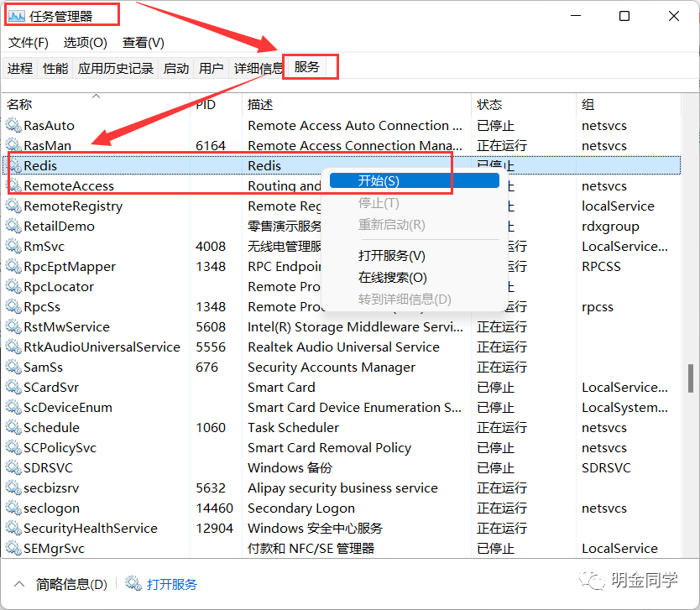Click the RemoteRegistry service icon
The height and width of the screenshot is (610, 700).
pos(15,206)
